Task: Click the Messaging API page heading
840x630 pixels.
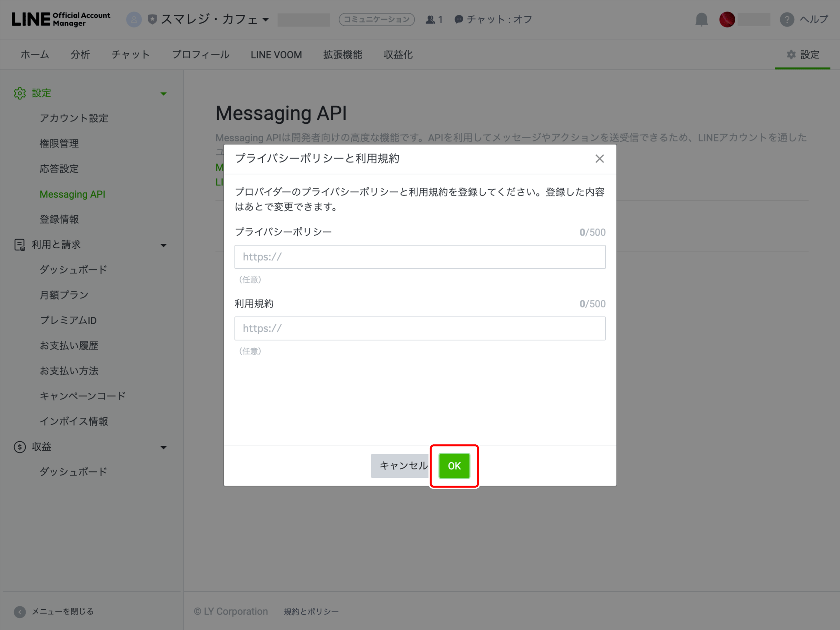Action: pos(281,113)
